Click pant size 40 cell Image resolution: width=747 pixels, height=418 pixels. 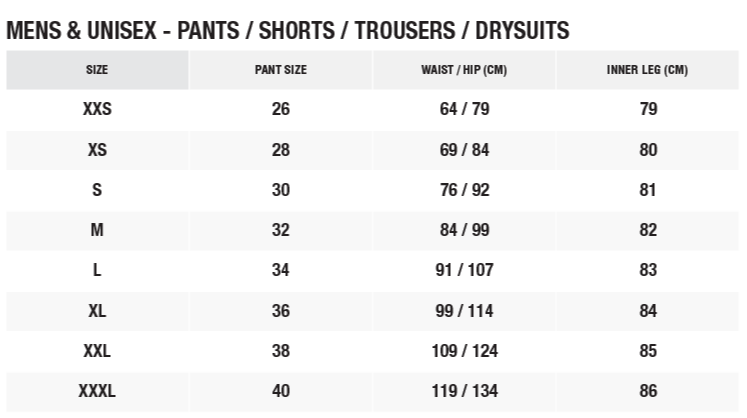coord(280,392)
